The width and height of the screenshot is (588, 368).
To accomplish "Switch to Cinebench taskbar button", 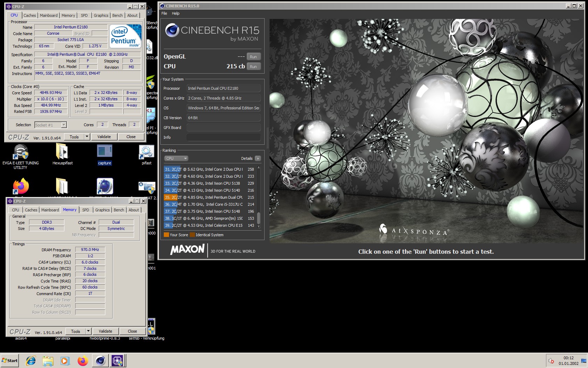I will pos(100,361).
